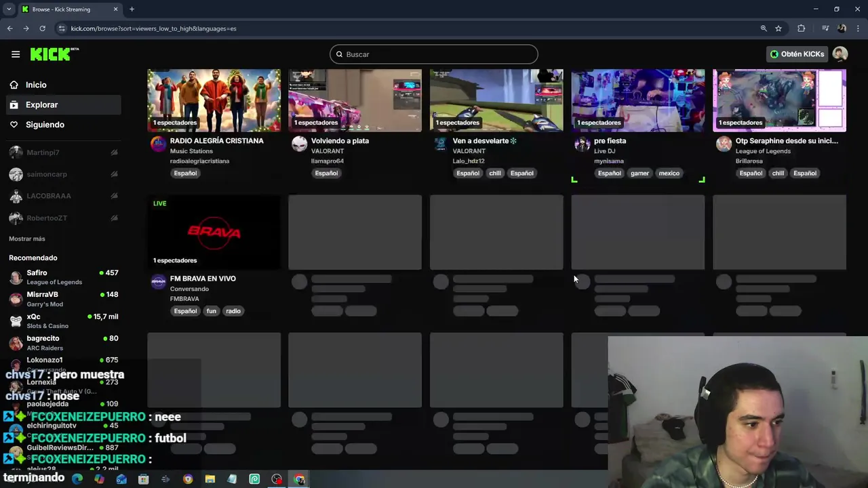Click the Volviendo a plata streamer avatar
The height and width of the screenshot is (488, 868).
click(x=299, y=144)
